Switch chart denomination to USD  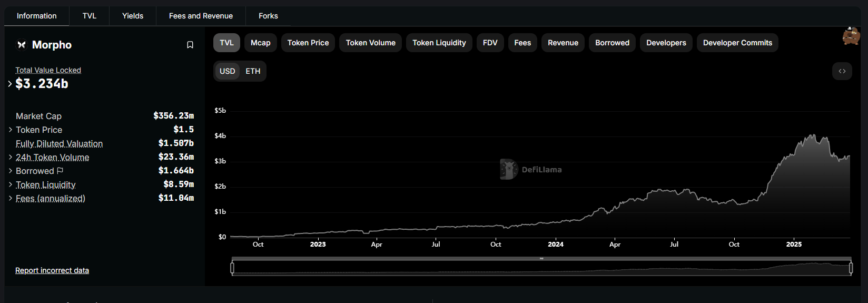(x=228, y=71)
